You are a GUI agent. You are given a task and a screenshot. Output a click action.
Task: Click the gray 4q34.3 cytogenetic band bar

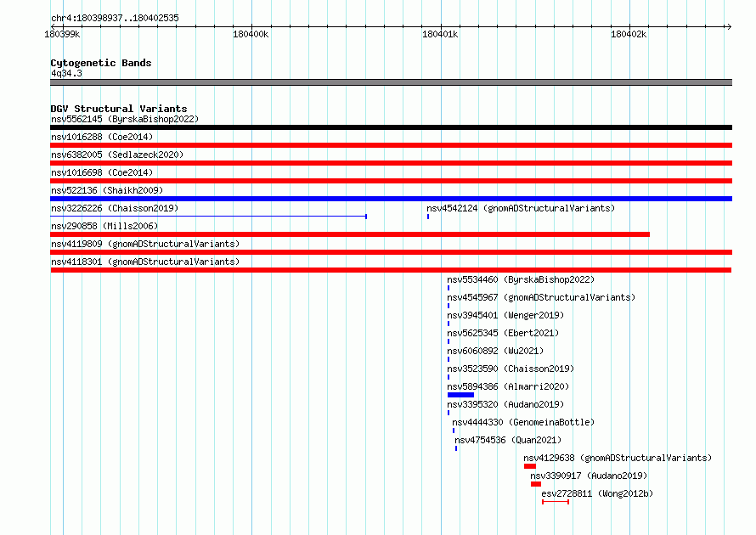[x=391, y=82]
